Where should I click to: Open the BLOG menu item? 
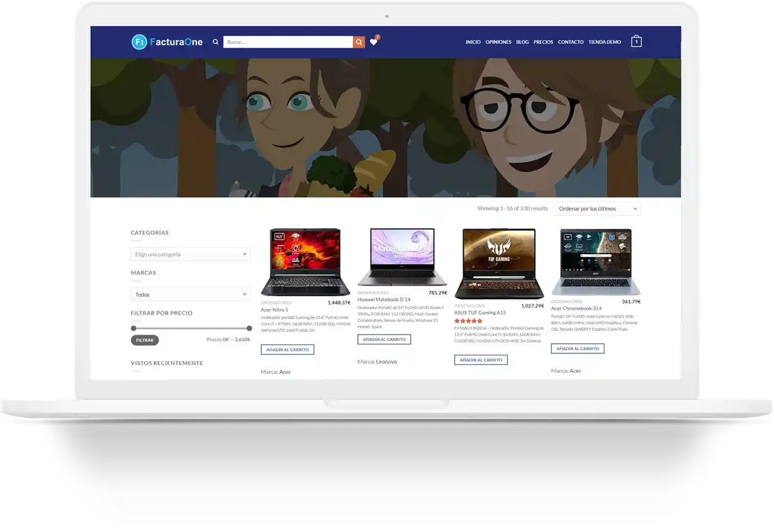[x=522, y=42]
